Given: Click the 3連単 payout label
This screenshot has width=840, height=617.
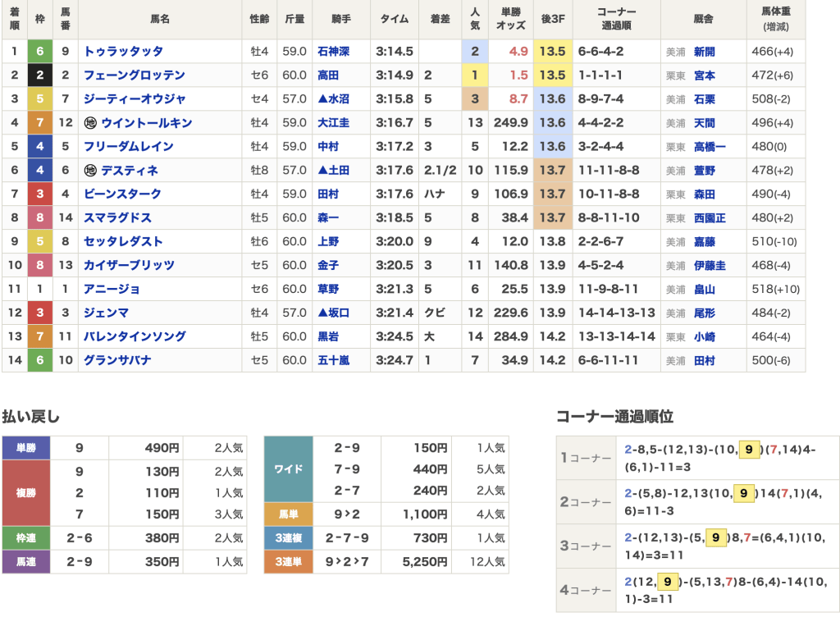Looking at the screenshot, I should coord(288,562).
